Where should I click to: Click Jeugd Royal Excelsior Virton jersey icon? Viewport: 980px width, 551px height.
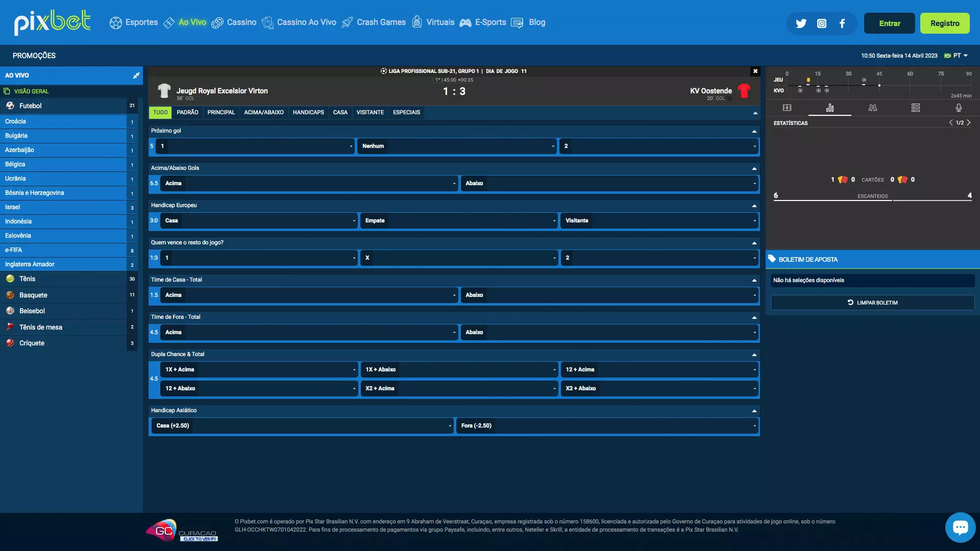[x=164, y=91]
